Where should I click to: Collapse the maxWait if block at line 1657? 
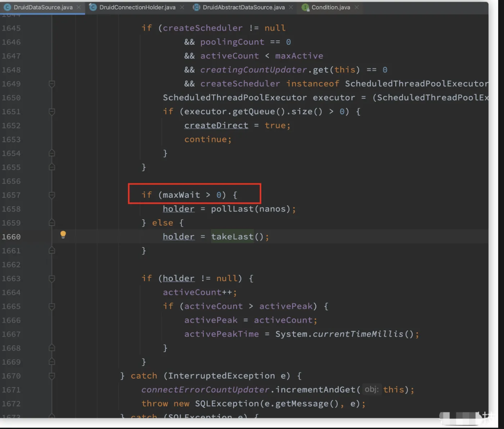pyautogui.click(x=52, y=195)
